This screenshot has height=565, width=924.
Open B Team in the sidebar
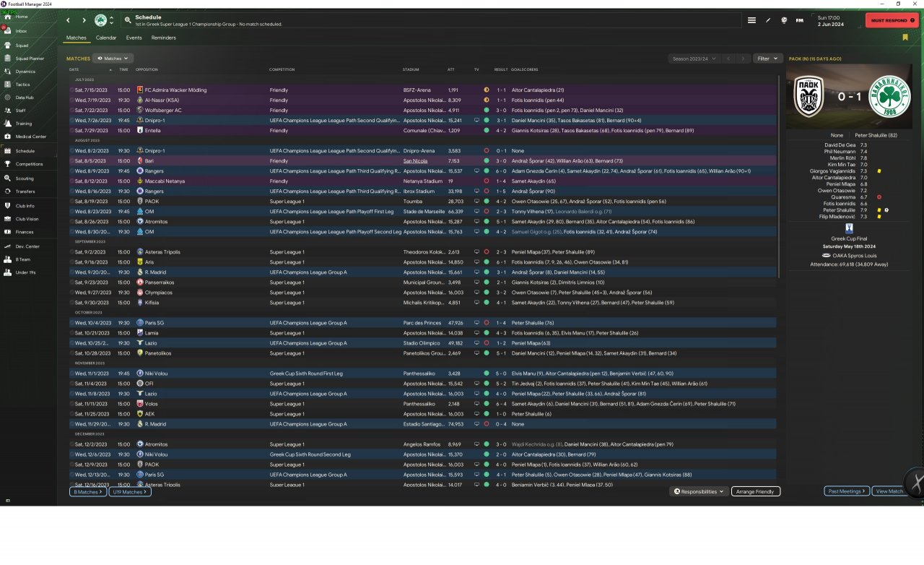tap(29, 259)
